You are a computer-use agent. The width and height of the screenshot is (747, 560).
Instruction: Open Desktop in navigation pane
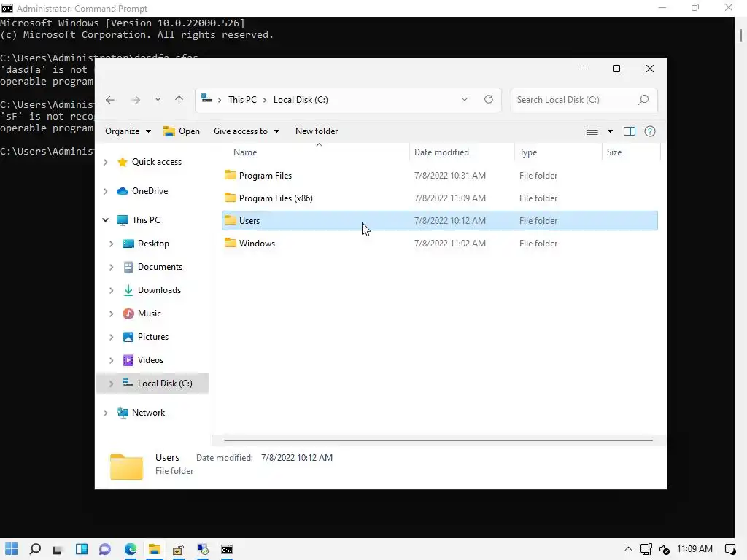(153, 244)
